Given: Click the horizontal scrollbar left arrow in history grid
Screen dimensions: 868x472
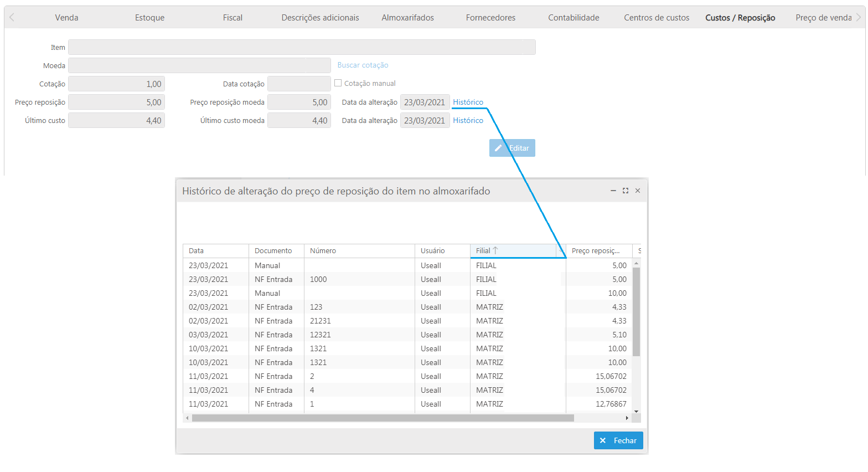Looking at the screenshot, I should point(187,418).
